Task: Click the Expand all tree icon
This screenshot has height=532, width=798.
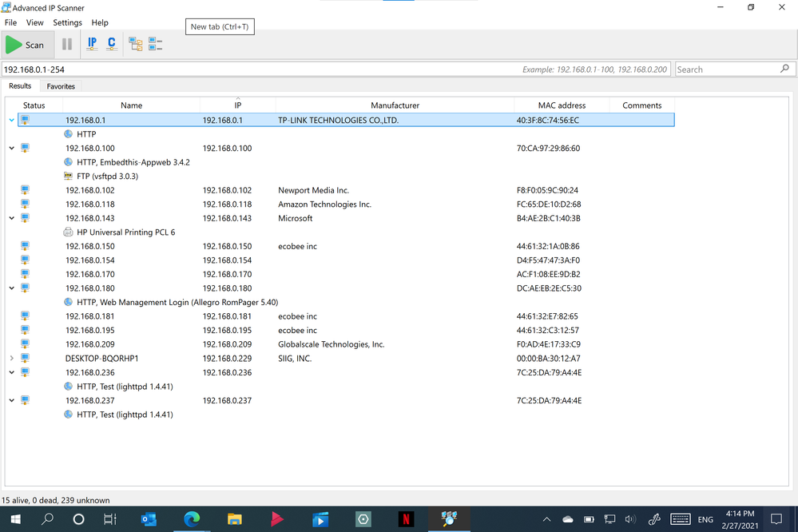Action: [x=136, y=45]
